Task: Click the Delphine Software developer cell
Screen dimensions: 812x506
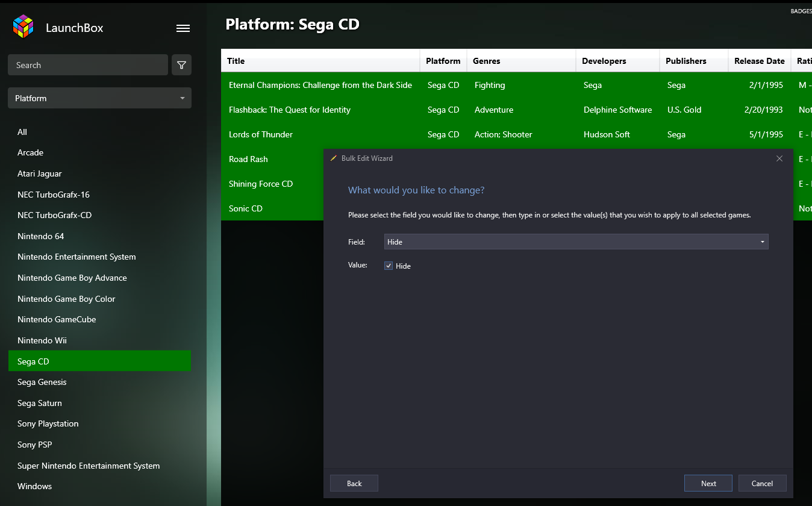Action: tap(617, 110)
